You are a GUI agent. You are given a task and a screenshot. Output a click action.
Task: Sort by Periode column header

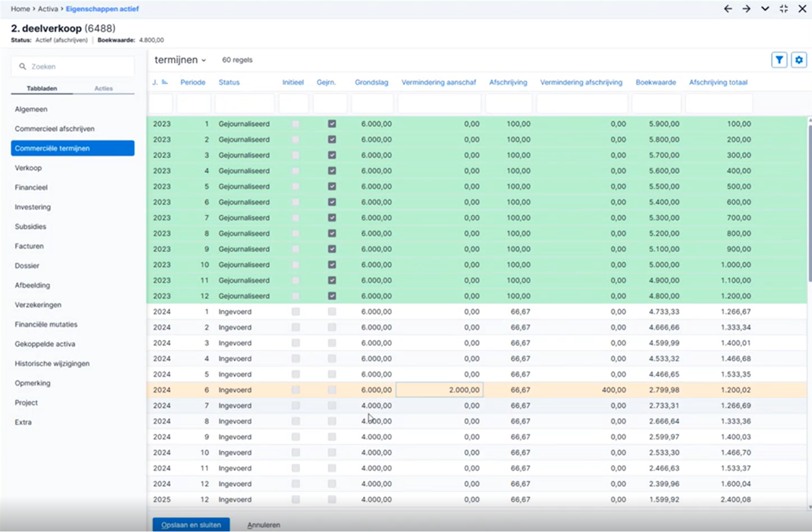[x=193, y=82]
